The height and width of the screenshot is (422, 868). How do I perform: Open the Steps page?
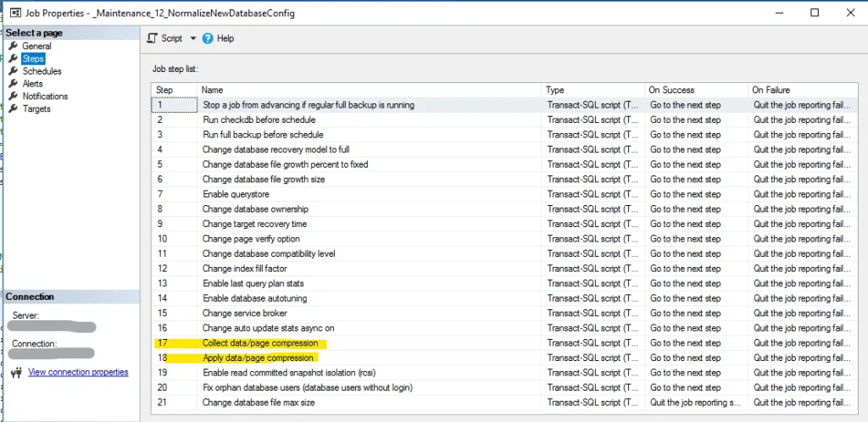click(x=33, y=58)
